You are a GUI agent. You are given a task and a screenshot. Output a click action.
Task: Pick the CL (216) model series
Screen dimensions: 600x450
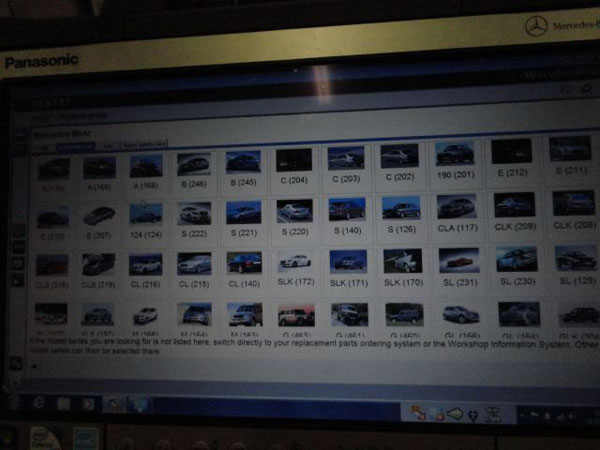tap(145, 271)
